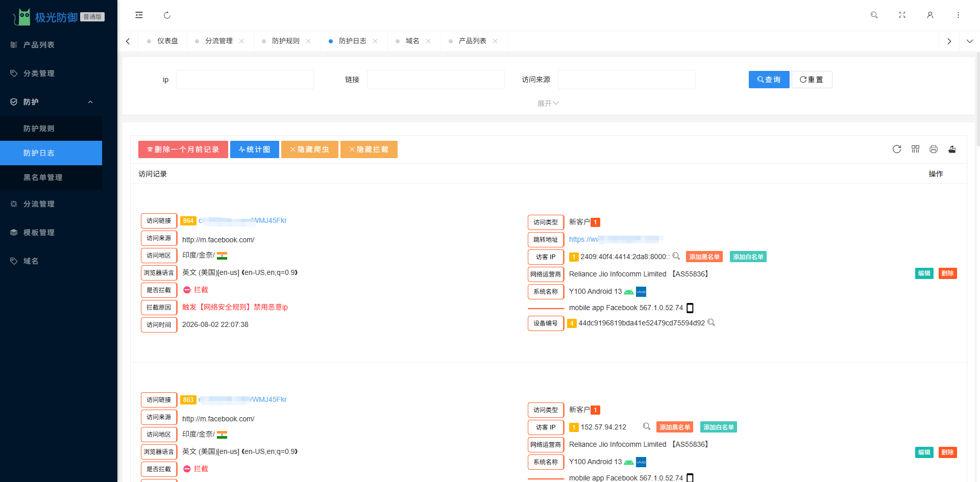Toggle fullscreen mode icon
This screenshot has width=980, height=482.
[x=902, y=15]
